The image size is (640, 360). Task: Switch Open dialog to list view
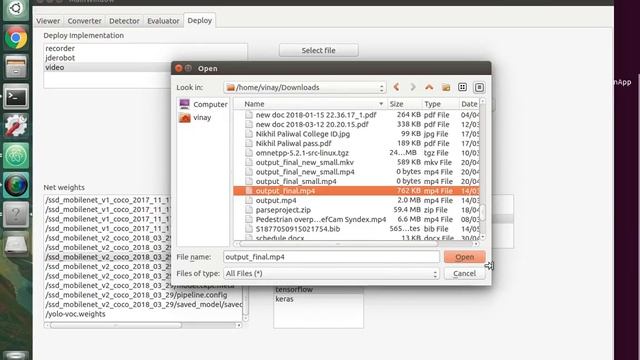pyautogui.click(x=462, y=87)
